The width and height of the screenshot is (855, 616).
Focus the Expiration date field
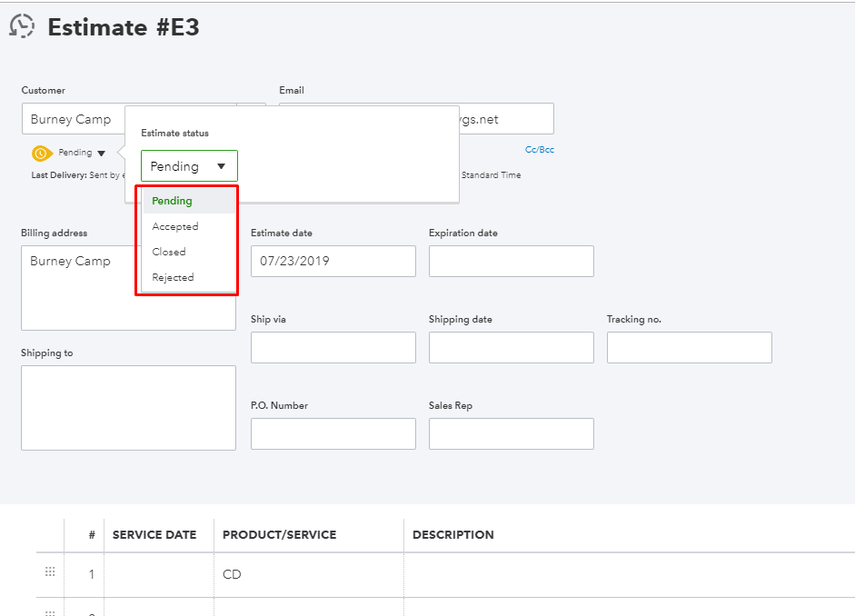[x=511, y=261]
